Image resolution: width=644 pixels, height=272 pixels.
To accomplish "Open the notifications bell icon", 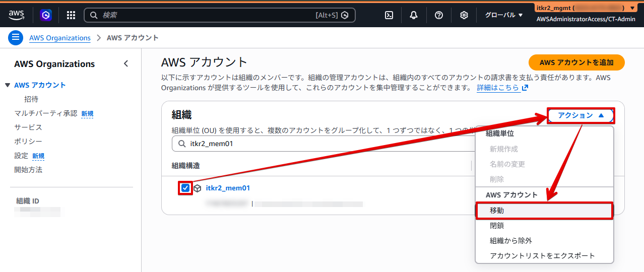I will [x=414, y=15].
